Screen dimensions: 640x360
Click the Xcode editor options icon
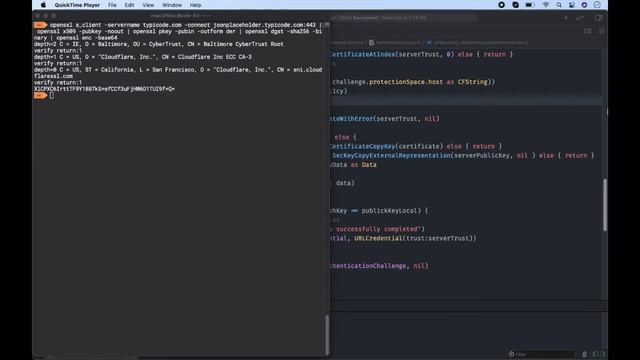(x=588, y=31)
